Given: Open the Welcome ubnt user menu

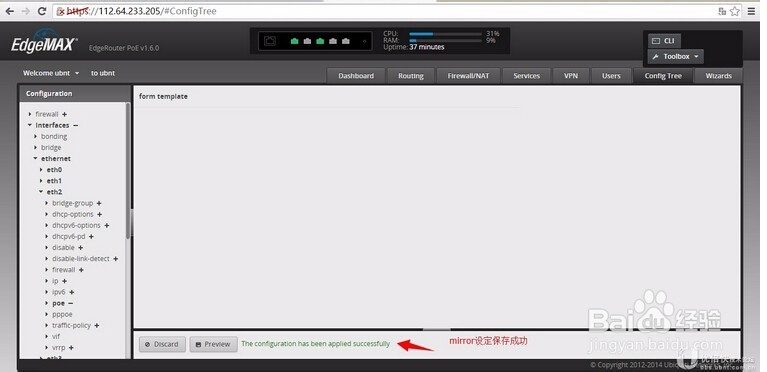Looking at the screenshot, I should tap(51, 73).
